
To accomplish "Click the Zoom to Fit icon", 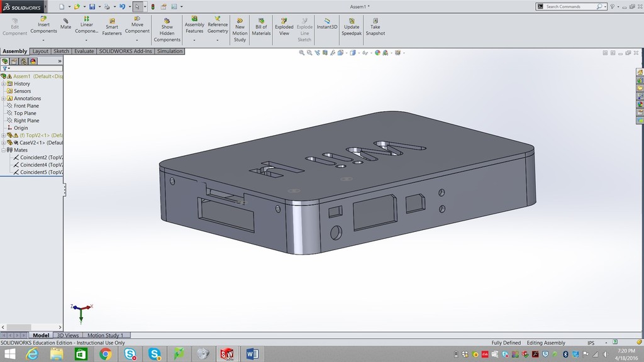I will pos(301,53).
